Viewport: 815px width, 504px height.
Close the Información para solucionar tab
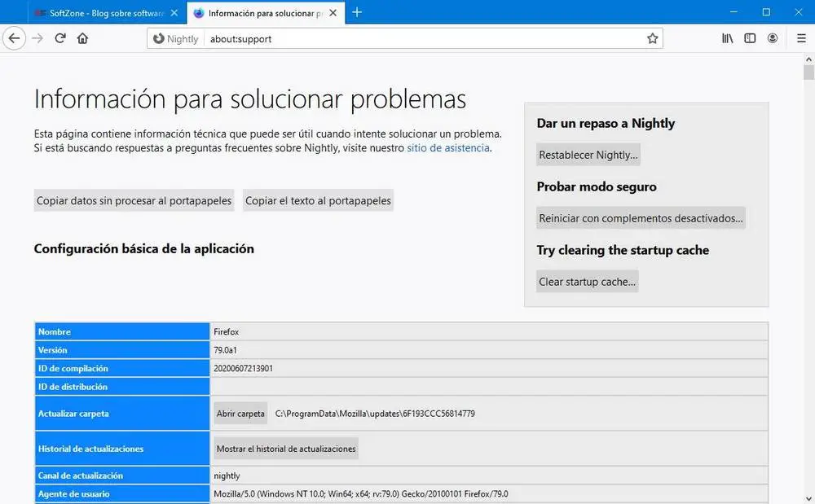(x=333, y=13)
